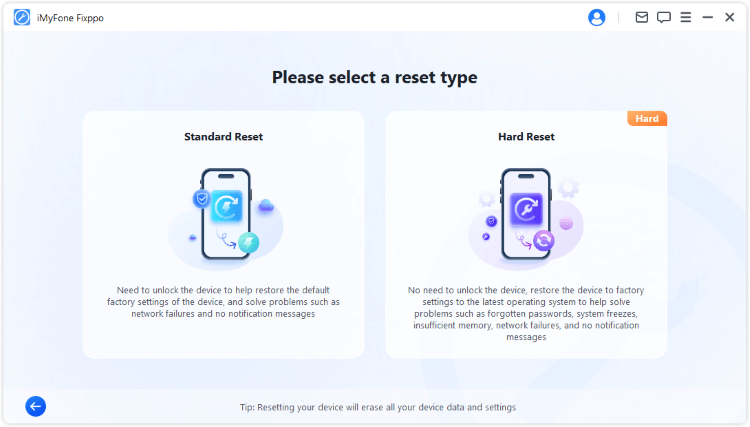
Task: Click the Standard Reset phone illustration
Action: point(225,215)
